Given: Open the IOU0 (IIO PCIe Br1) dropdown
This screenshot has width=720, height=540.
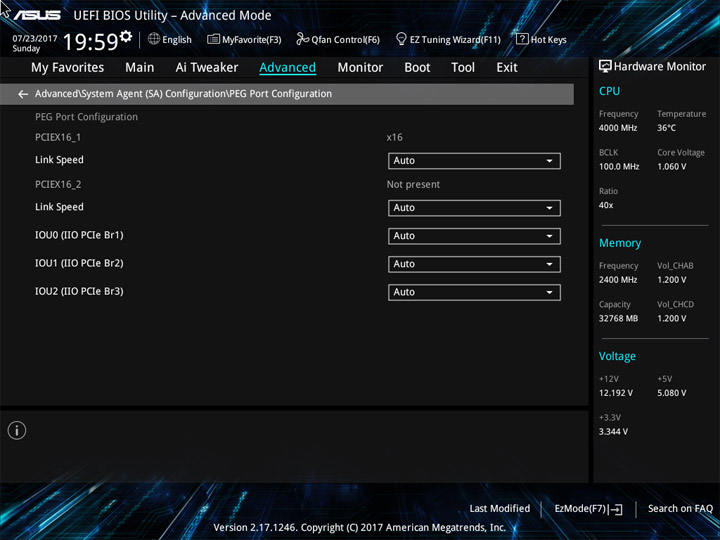Looking at the screenshot, I should tap(474, 236).
